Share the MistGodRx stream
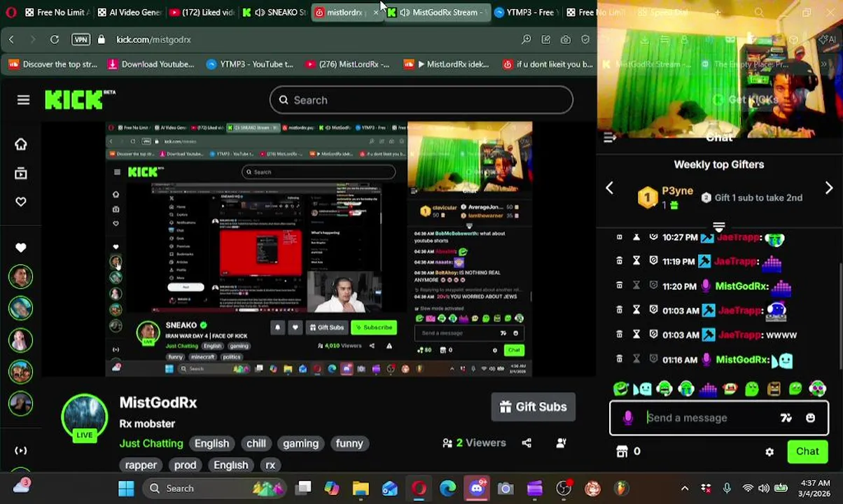 [527, 443]
